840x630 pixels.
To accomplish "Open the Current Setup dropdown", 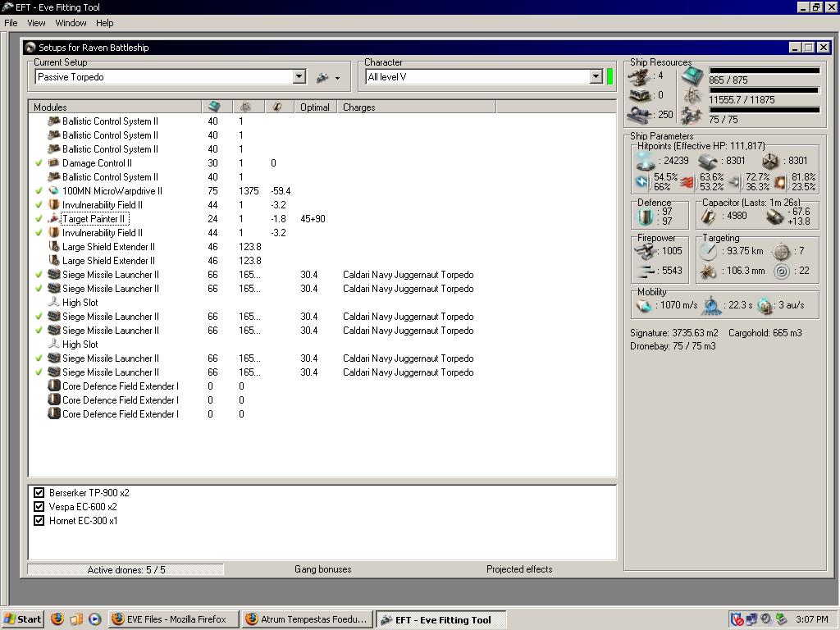I will click(299, 77).
